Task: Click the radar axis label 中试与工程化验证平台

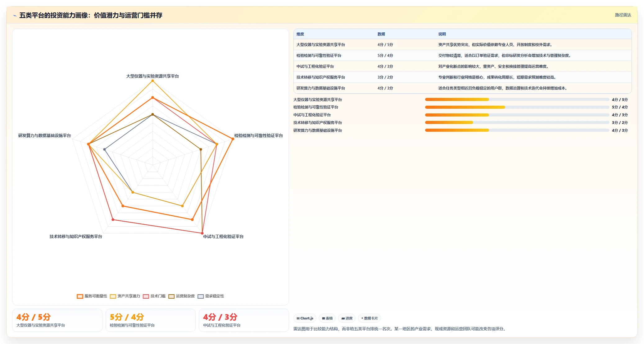Action: pyautogui.click(x=223, y=236)
